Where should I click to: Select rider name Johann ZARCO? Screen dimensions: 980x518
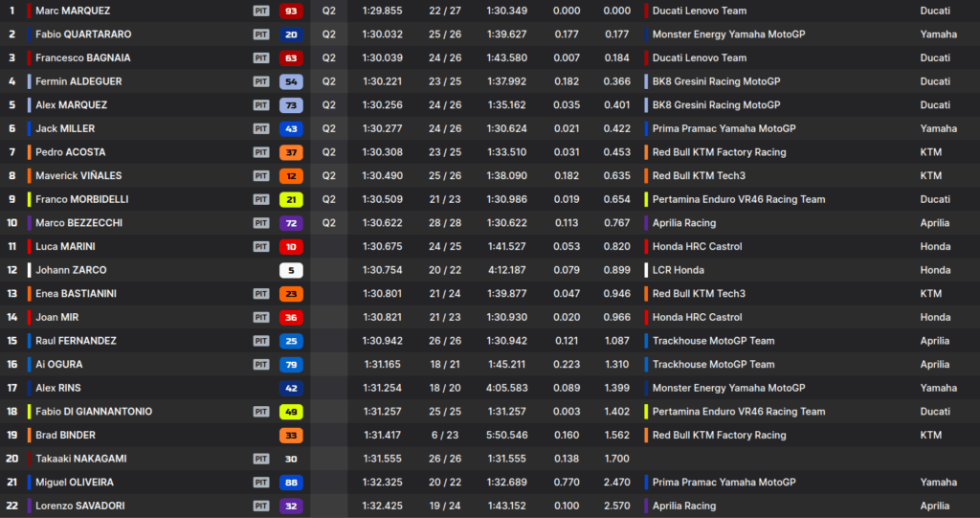[x=71, y=270]
